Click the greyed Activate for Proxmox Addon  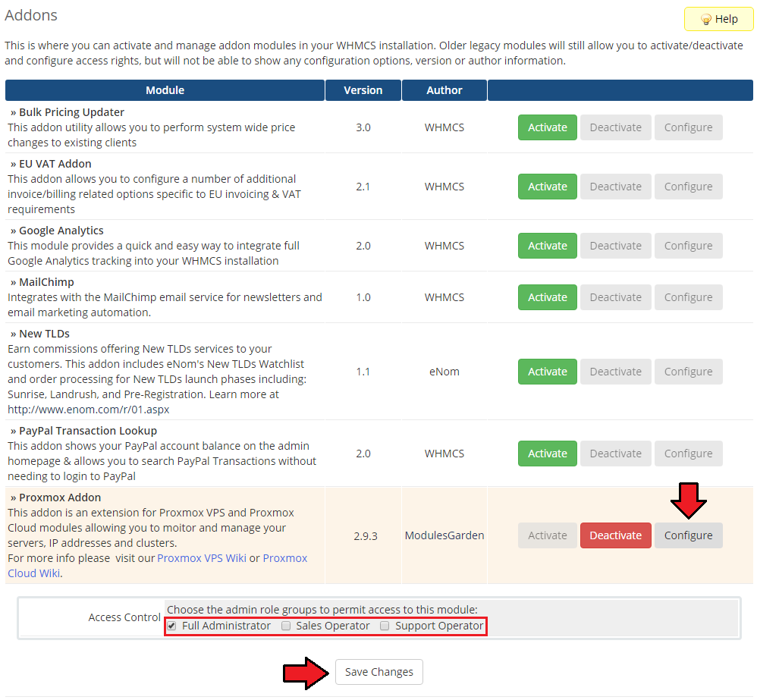pyautogui.click(x=547, y=535)
